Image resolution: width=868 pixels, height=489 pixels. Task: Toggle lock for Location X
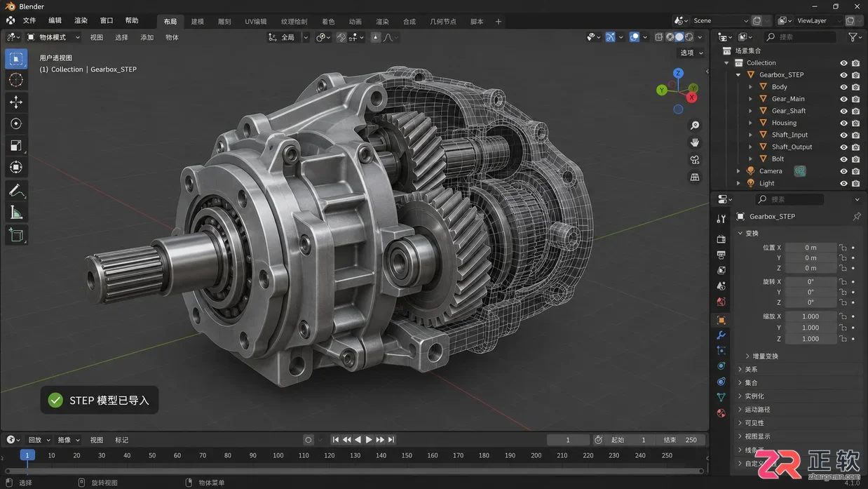(843, 248)
